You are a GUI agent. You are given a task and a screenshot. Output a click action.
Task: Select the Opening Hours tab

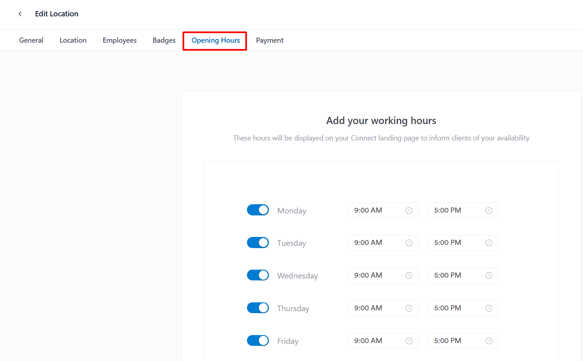click(215, 40)
